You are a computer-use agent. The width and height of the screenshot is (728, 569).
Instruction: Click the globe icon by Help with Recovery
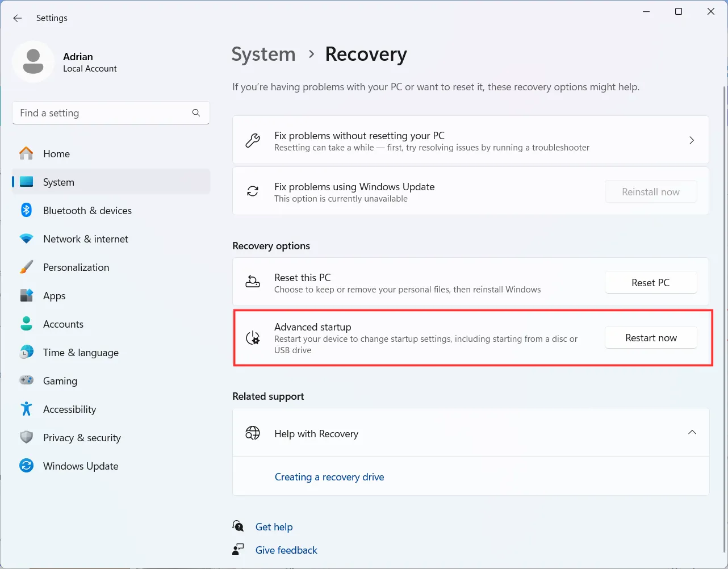pos(253,433)
